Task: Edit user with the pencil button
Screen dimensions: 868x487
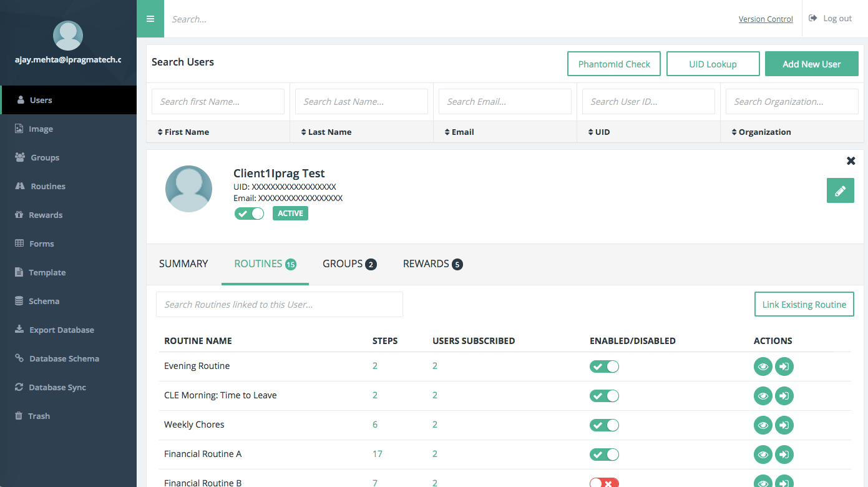Action: tap(841, 190)
